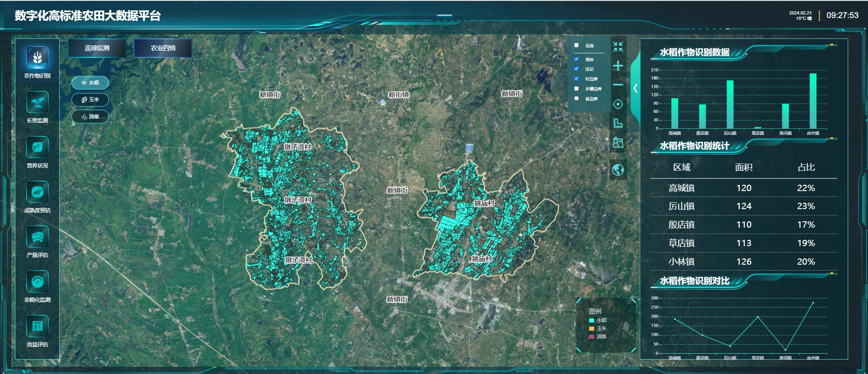Zoom in the map with plus icon
868x374 pixels.
pyautogui.click(x=618, y=66)
